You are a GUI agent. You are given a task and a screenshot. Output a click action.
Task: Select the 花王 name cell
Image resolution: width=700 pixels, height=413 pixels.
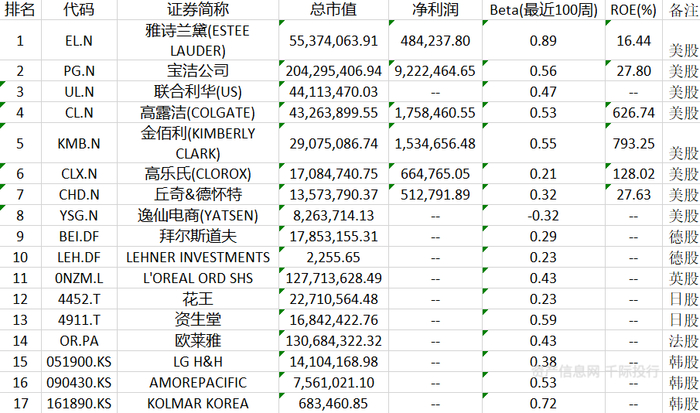click(x=198, y=299)
